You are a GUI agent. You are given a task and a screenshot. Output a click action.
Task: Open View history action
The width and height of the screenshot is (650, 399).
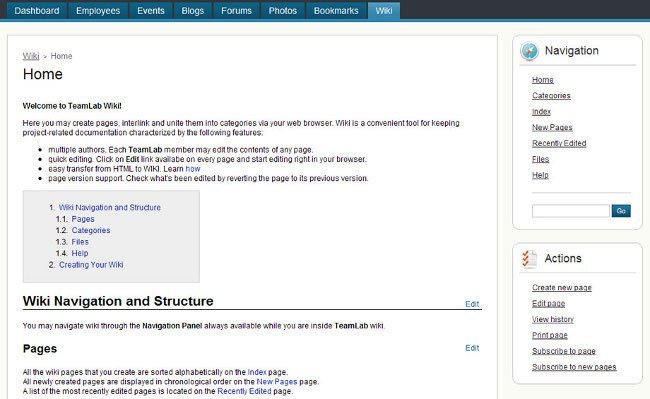(x=553, y=319)
